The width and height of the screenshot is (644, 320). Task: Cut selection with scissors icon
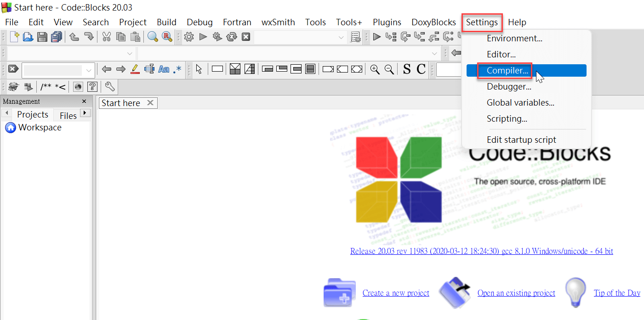point(107,37)
